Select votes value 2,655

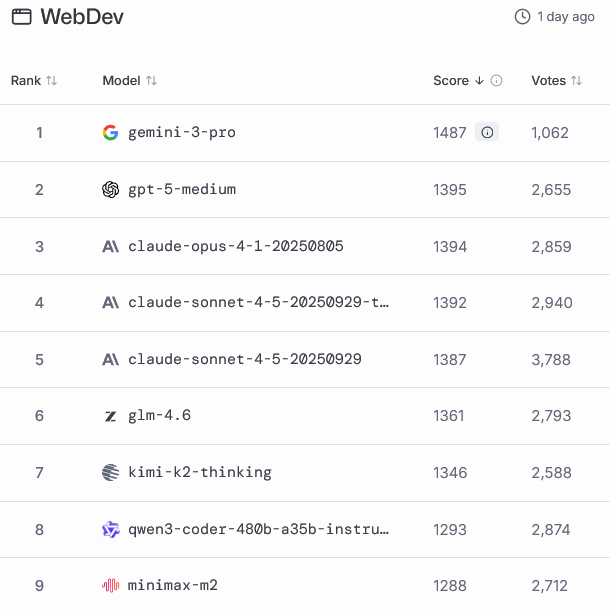[551, 190]
